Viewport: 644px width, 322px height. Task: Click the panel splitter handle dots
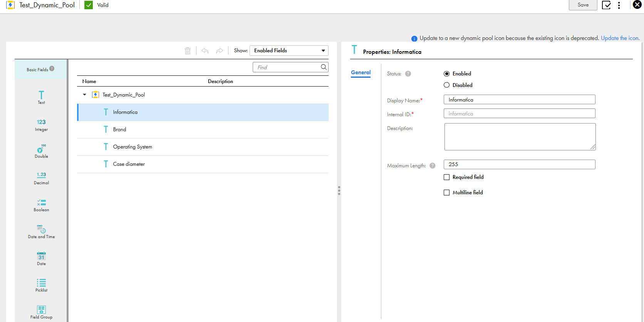pyautogui.click(x=339, y=190)
